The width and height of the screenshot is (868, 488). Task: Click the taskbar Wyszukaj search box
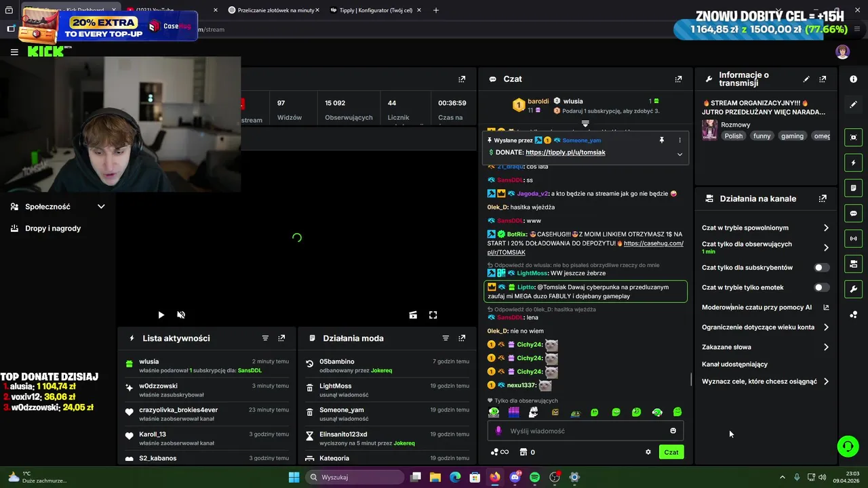[x=353, y=477]
